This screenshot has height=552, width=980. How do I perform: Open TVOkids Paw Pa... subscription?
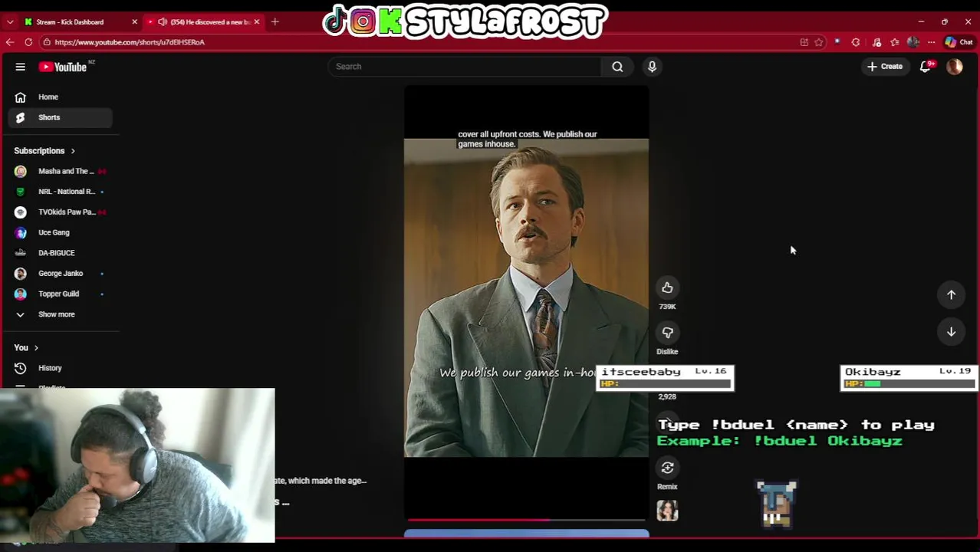pos(60,212)
